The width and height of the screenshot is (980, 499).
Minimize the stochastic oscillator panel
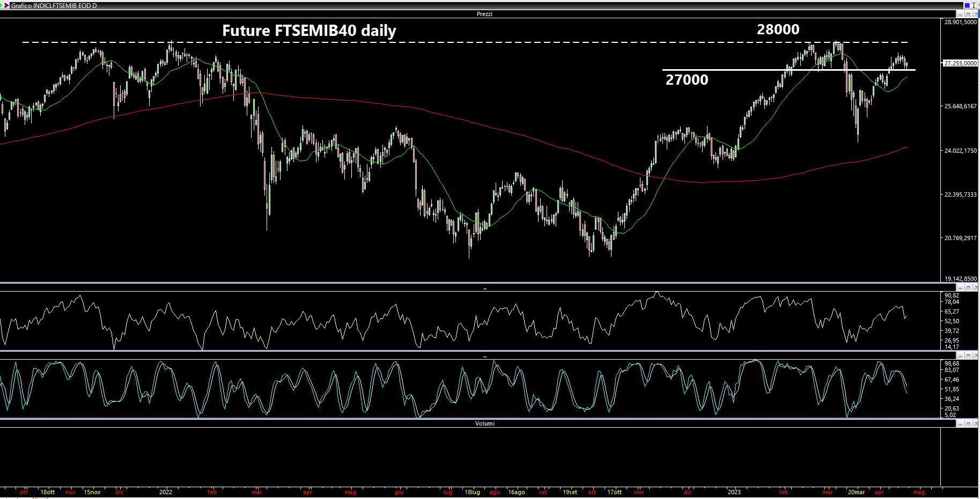961,355
